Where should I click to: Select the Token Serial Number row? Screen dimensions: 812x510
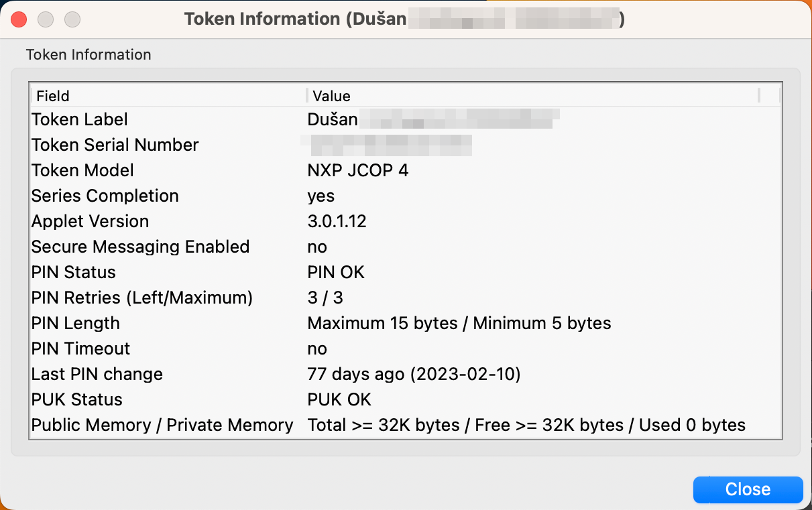point(201,145)
